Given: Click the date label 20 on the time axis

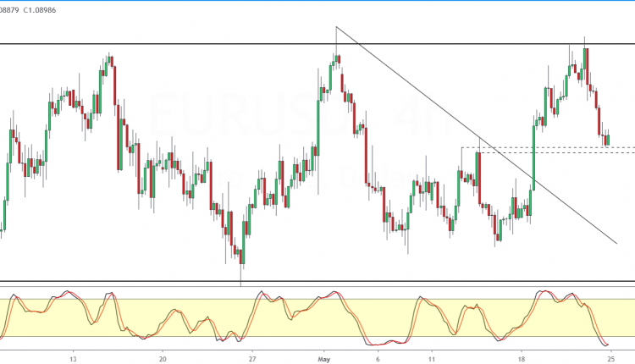Looking at the screenshot, I should [163, 359].
